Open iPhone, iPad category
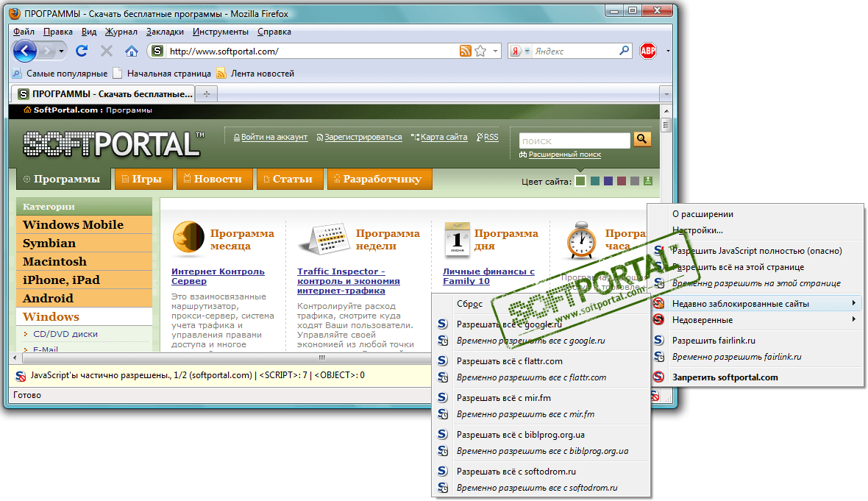 84,280
